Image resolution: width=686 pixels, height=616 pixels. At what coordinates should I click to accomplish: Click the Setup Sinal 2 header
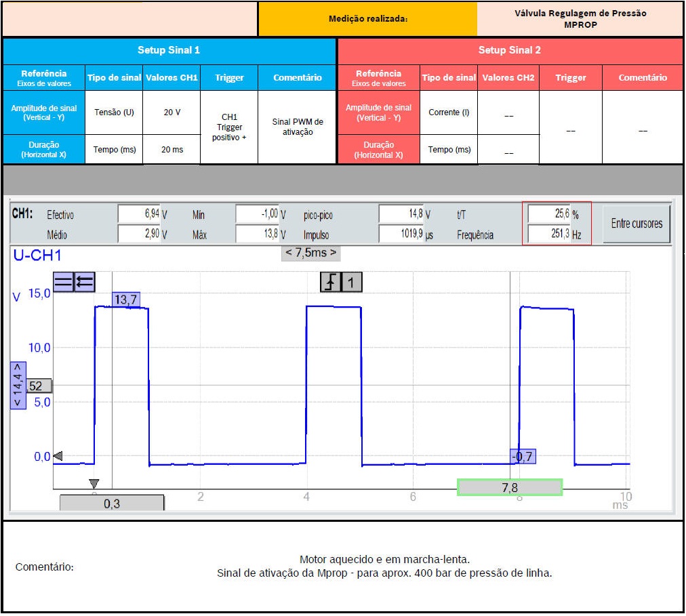509,50
